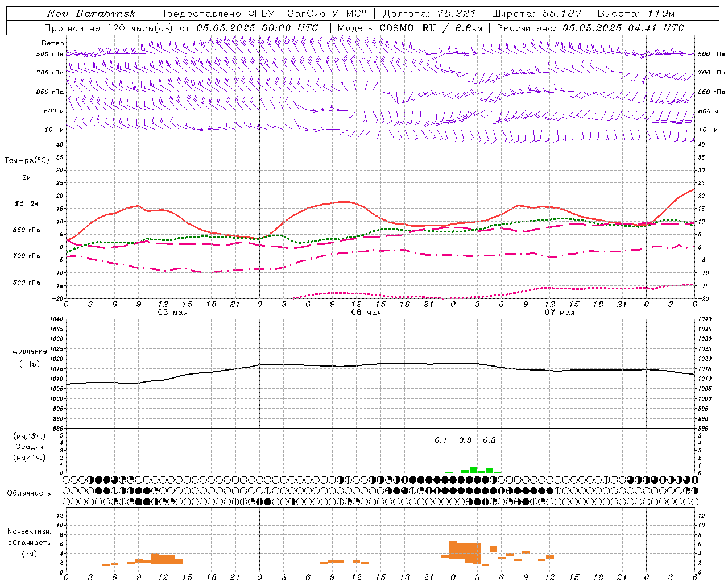Click the "Осадки" precipitation label

tap(30, 447)
